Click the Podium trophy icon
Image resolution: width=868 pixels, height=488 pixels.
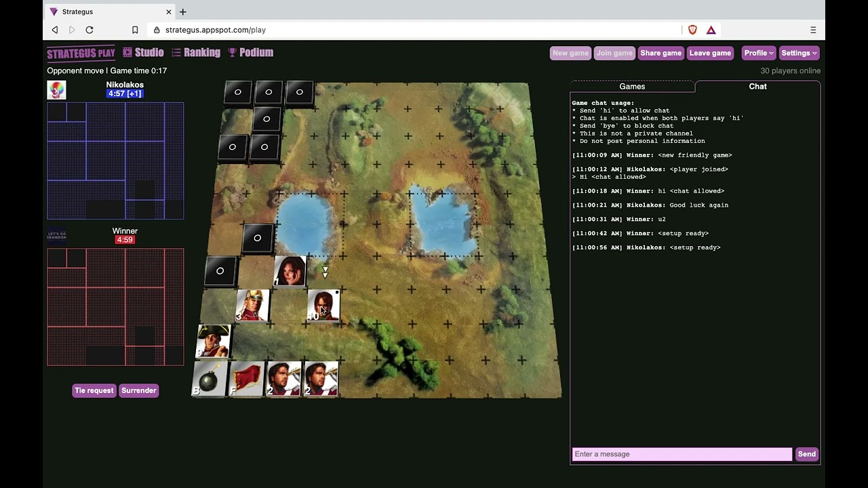[232, 52]
